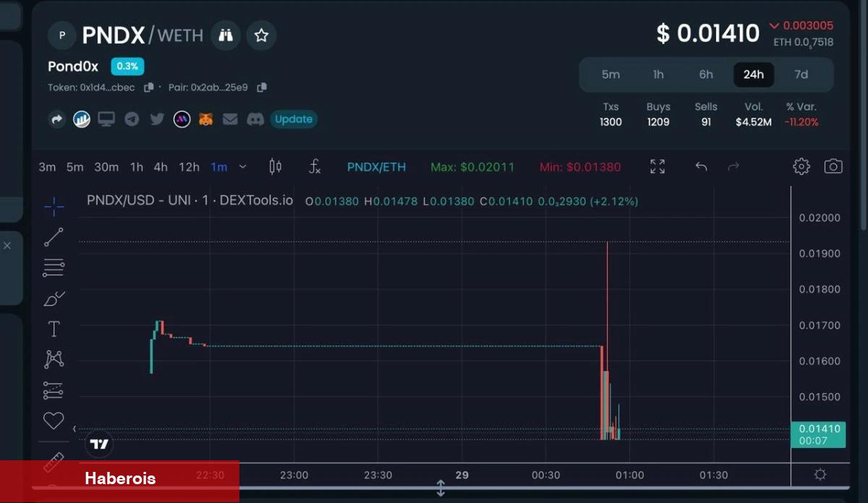Select the Fibonacci retracement lines tool
This screenshot has width=868, height=503.
point(54,268)
